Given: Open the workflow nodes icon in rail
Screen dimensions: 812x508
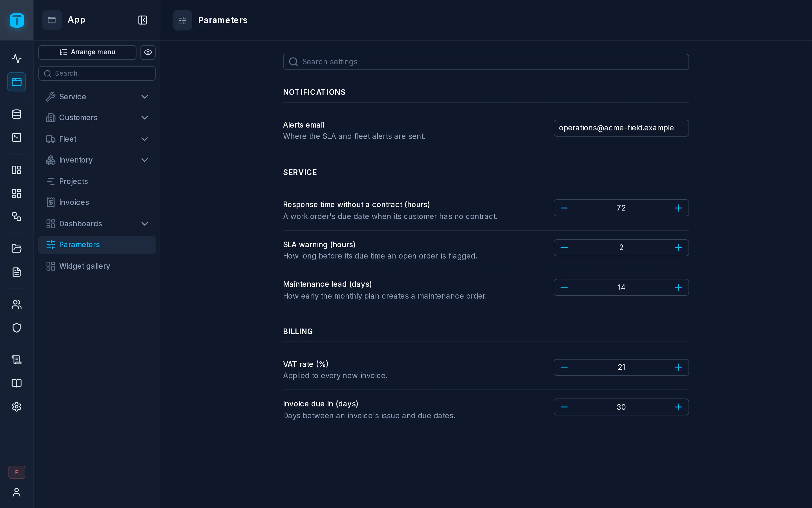Looking at the screenshot, I should (x=16, y=217).
